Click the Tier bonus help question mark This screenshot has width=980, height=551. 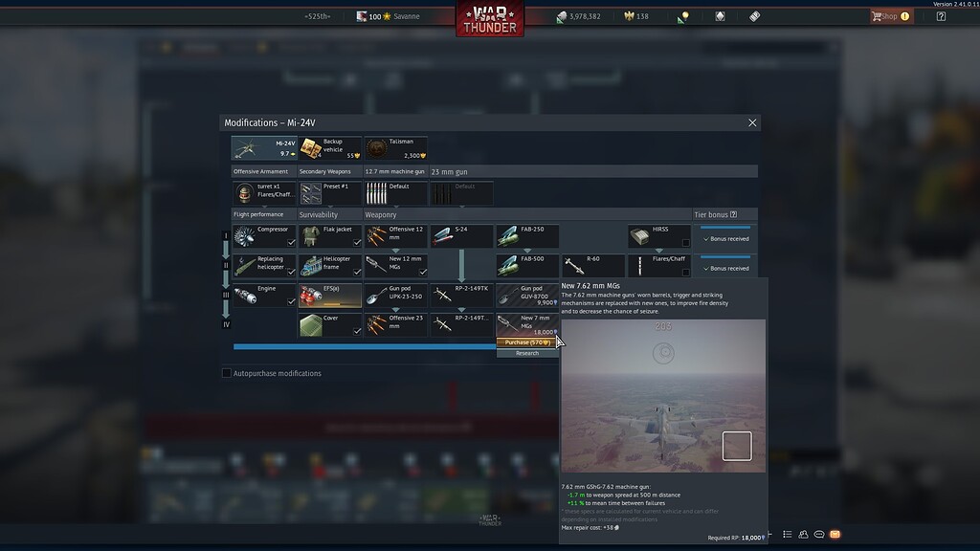click(x=734, y=214)
